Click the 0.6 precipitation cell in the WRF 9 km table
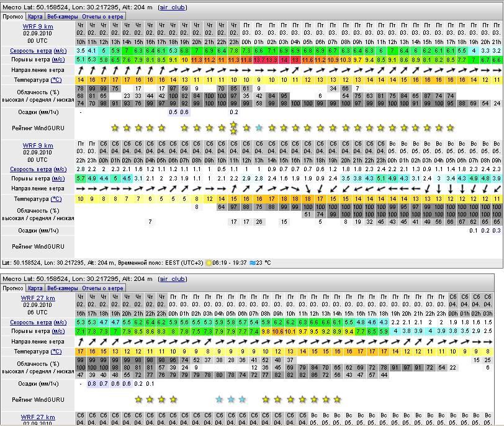 [x=184, y=112]
